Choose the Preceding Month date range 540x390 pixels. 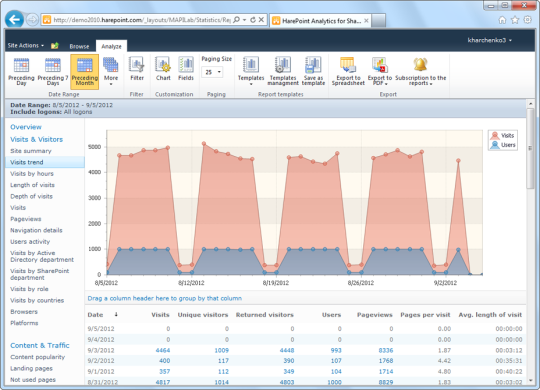click(84, 72)
